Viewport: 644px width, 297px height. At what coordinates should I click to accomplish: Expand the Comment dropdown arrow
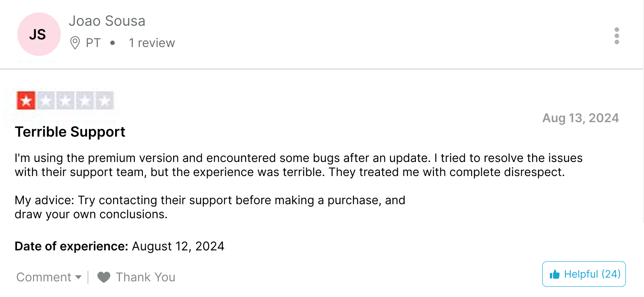coord(78,277)
